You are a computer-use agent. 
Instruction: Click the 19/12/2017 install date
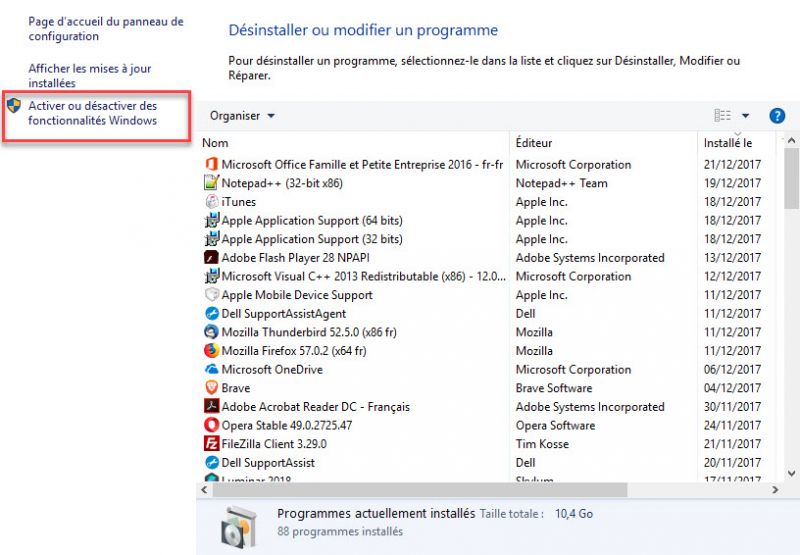pos(732,183)
